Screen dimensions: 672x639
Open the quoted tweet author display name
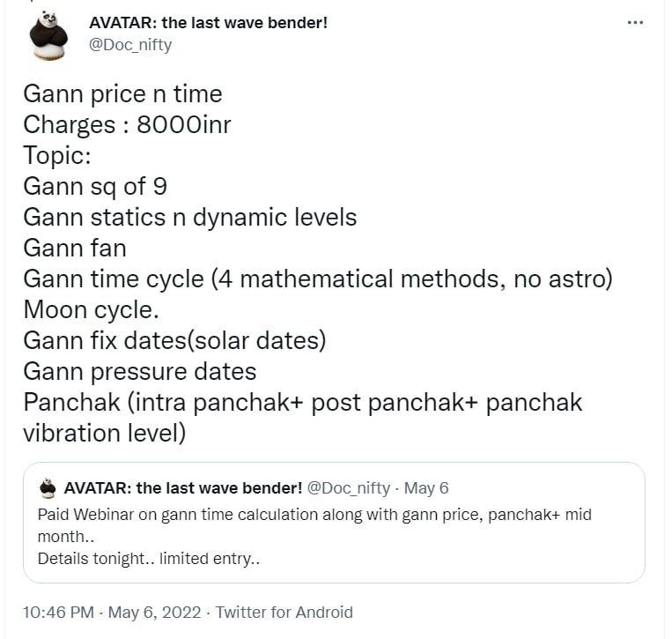[183, 488]
